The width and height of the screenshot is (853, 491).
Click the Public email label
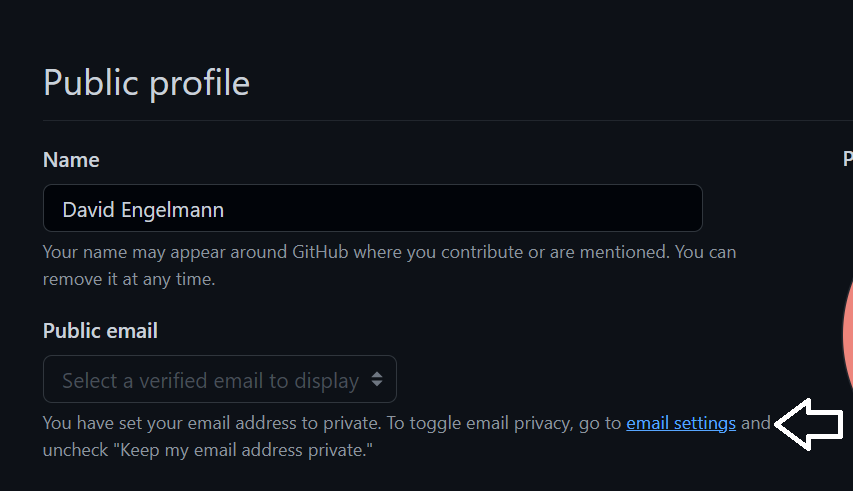click(100, 331)
